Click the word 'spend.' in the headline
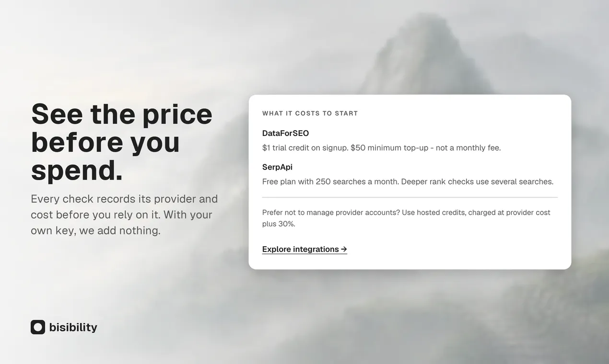 (77, 170)
